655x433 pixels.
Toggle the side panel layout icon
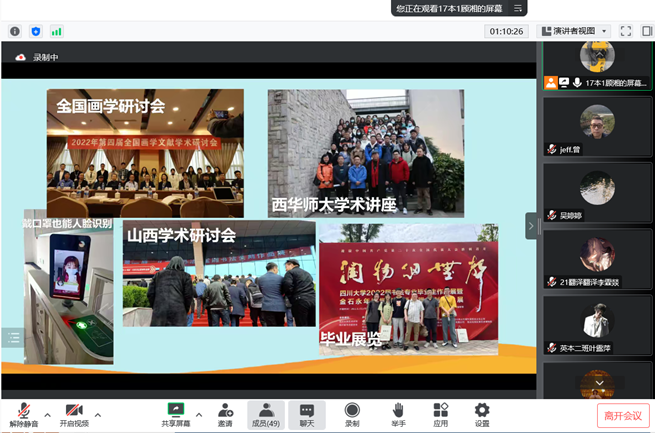(647, 31)
